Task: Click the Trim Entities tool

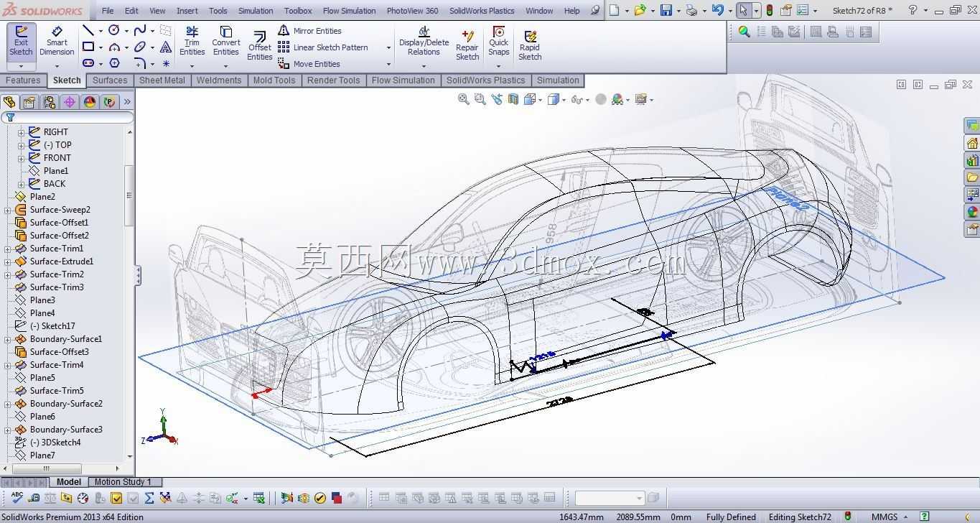Action: [x=192, y=41]
